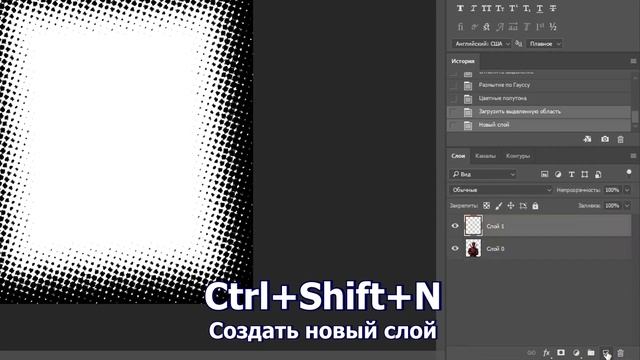Apply Superscript text style
The height and width of the screenshot is (360, 640).
pos(513,8)
